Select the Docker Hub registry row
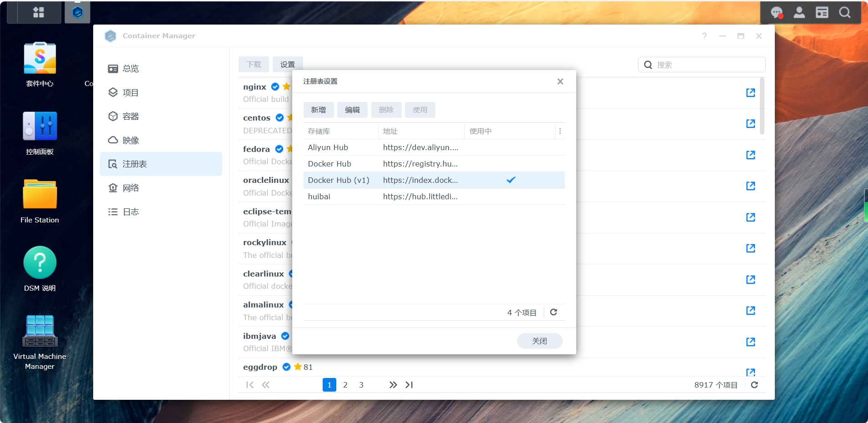The height and width of the screenshot is (423, 868). point(434,164)
